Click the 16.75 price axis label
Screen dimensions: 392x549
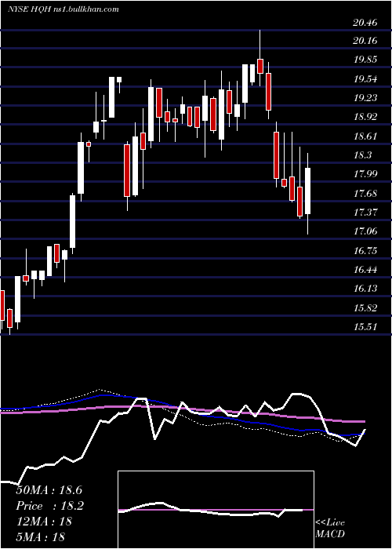[365, 250]
